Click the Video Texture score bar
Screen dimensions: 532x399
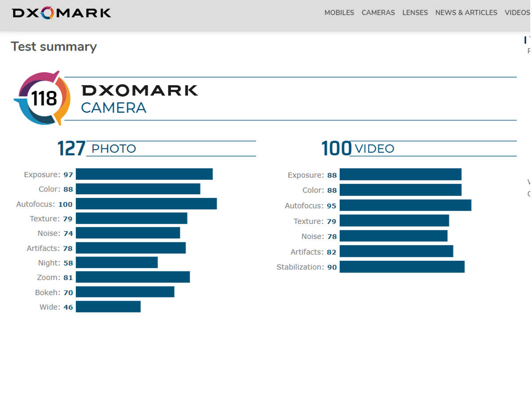(395, 220)
